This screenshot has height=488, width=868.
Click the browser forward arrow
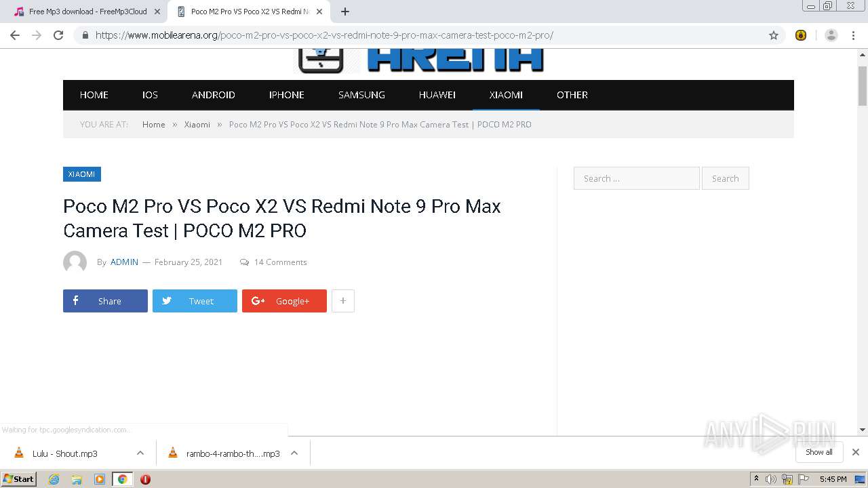pos(37,35)
